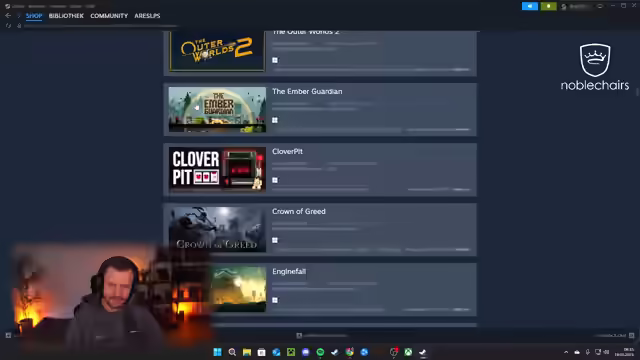The width and height of the screenshot is (640, 360).
Task: Select the SHOP tab
Action: click(34, 16)
